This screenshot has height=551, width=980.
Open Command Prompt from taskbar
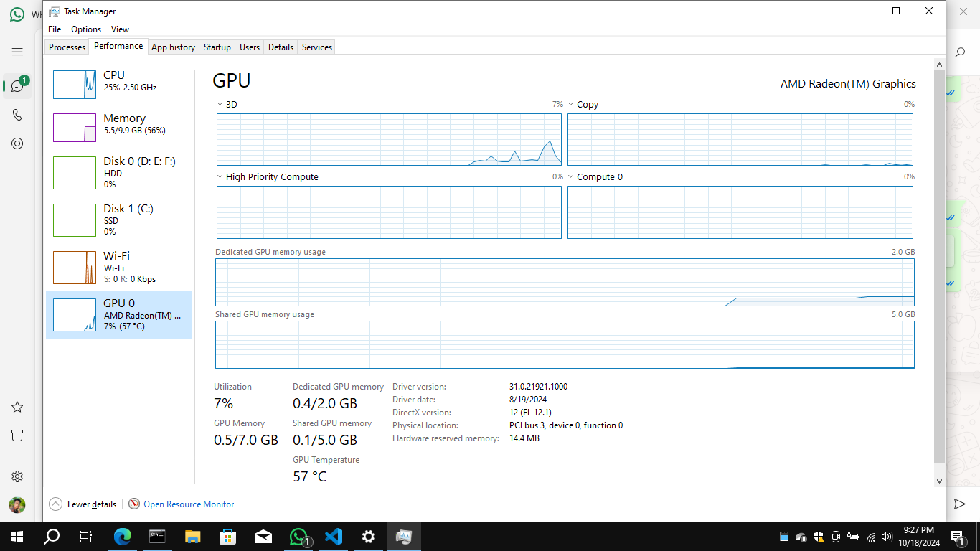click(x=158, y=537)
